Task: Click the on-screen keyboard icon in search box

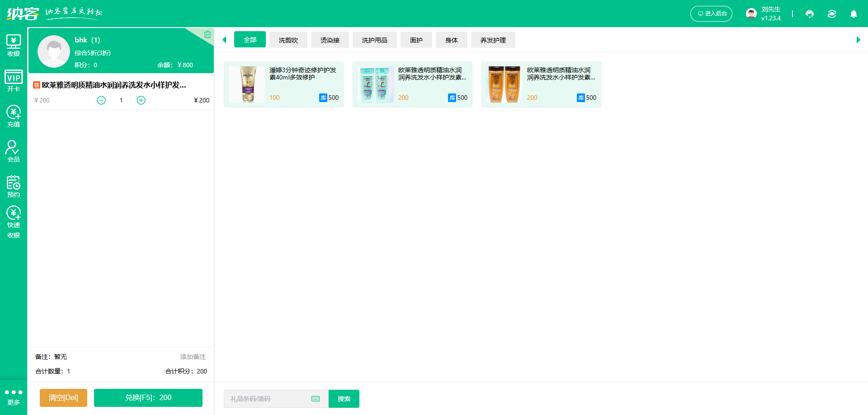Action: click(316, 399)
